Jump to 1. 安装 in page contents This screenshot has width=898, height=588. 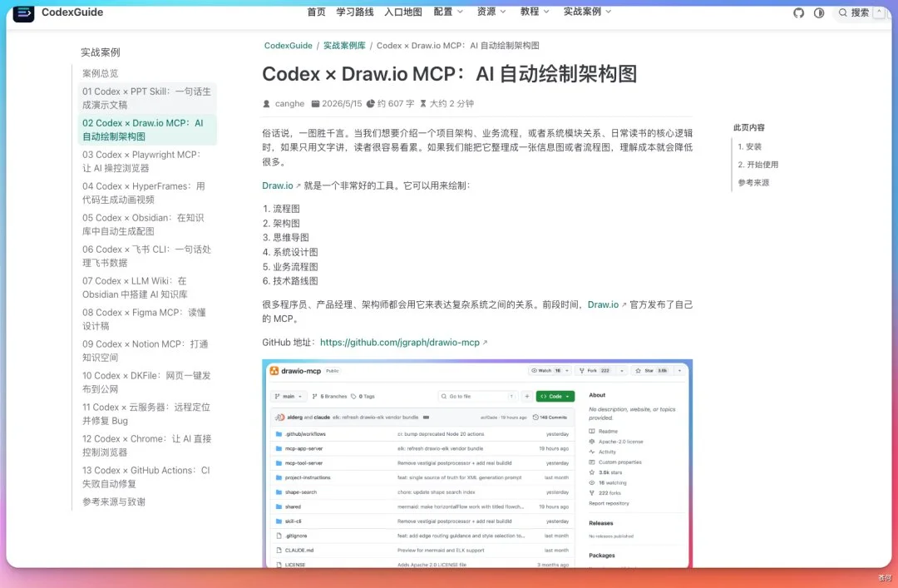[x=750, y=146]
